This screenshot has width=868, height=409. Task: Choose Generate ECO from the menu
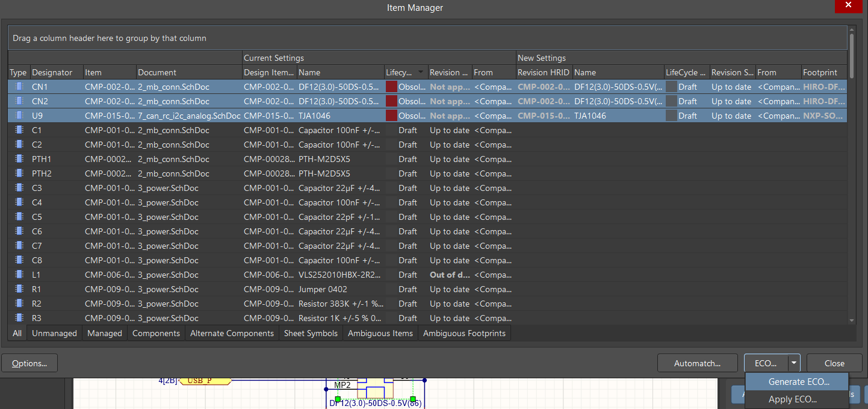coord(798,382)
